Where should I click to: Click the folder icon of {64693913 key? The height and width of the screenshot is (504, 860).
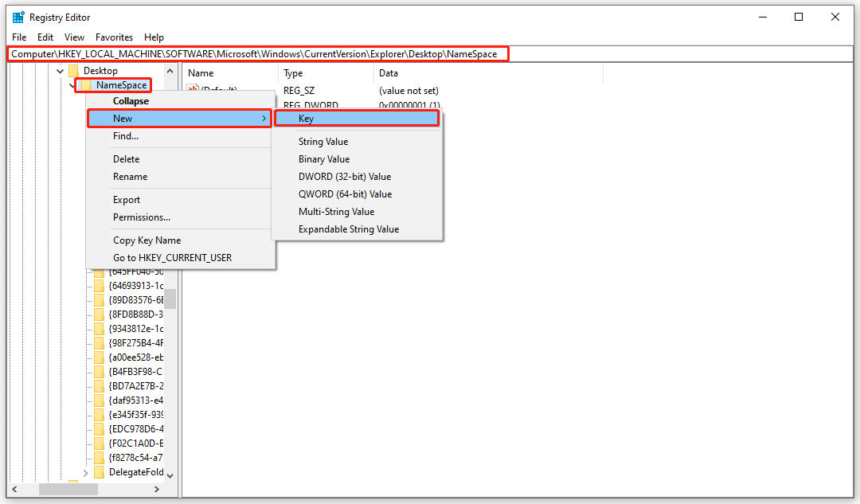tap(99, 286)
